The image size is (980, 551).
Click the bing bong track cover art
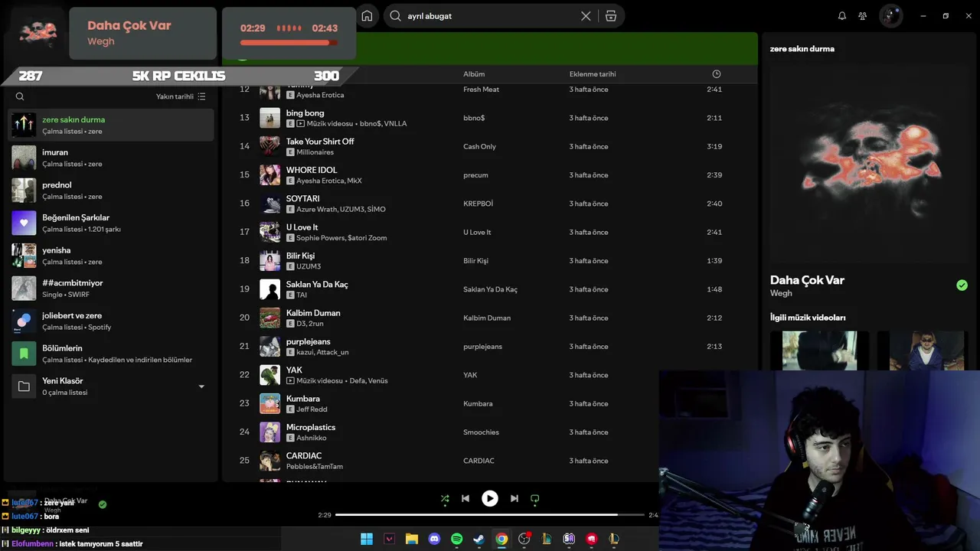[x=269, y=118]
